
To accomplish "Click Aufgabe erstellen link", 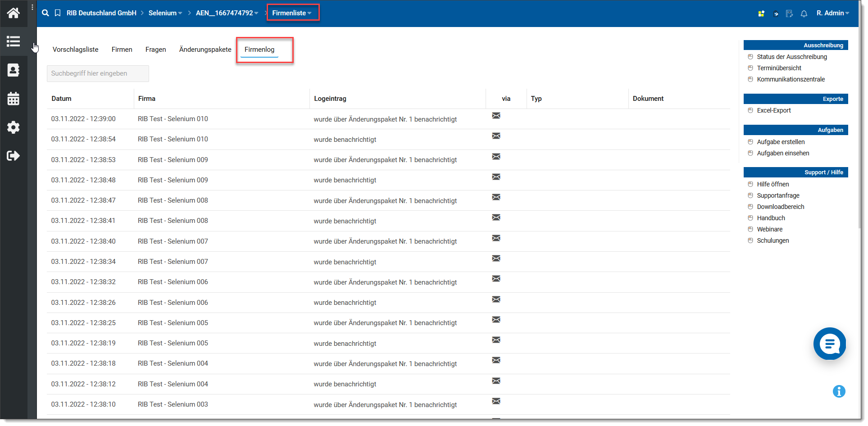I will (781, 142).
